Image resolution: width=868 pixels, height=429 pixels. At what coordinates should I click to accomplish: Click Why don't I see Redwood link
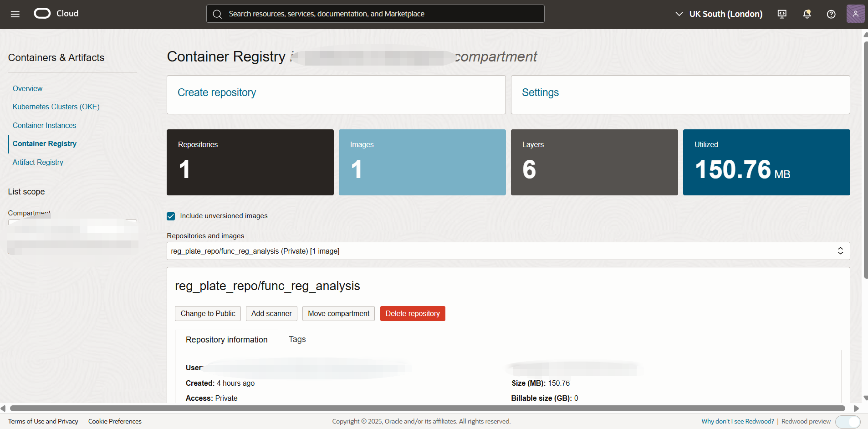tap(738, 421)
